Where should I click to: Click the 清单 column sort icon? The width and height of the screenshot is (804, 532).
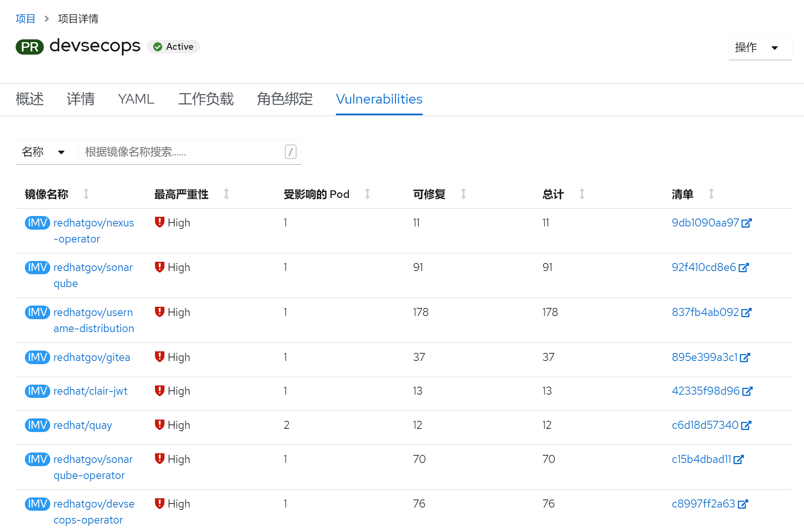711,194
